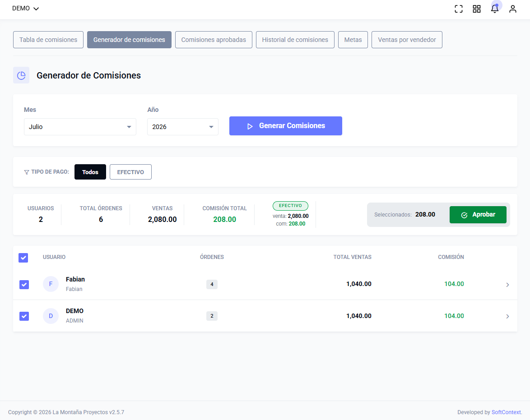Click the TOTAL VENTAS column header
Viewport: 530px width, 420px height.
pyautogui.click(x=352, y=257)
